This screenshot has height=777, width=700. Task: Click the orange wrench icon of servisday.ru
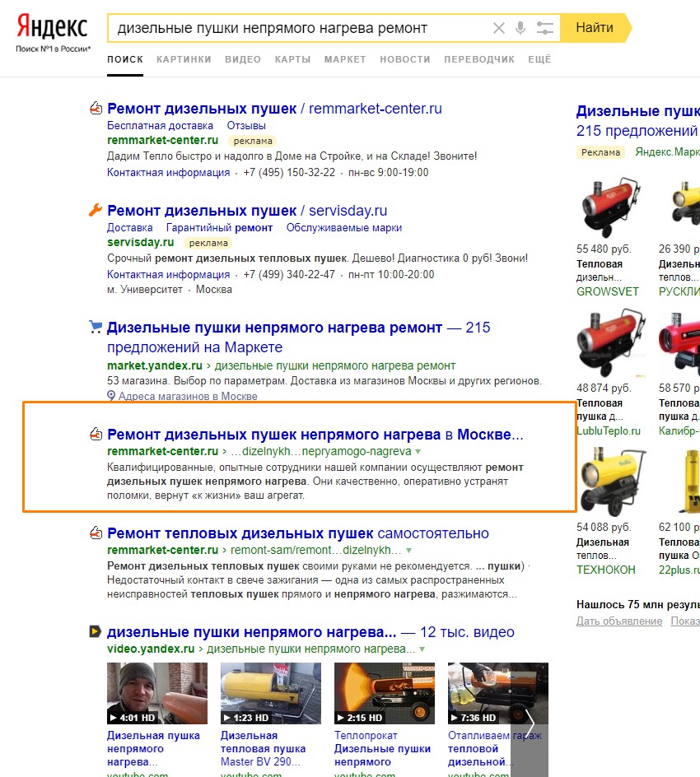coord(96,210)
